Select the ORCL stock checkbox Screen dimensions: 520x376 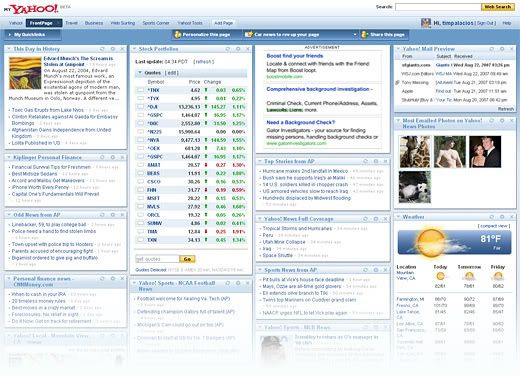[140, 215]
